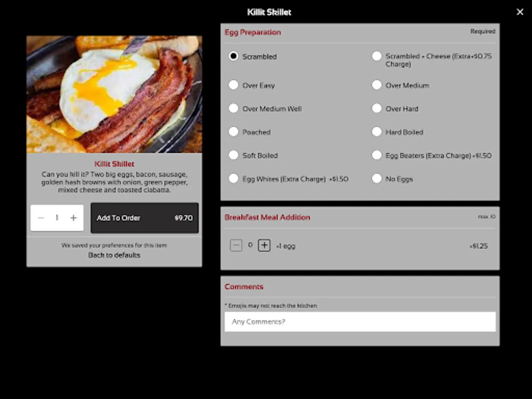Choose the No Eggs option
532x399 pixels.
[x=377, y=178]
